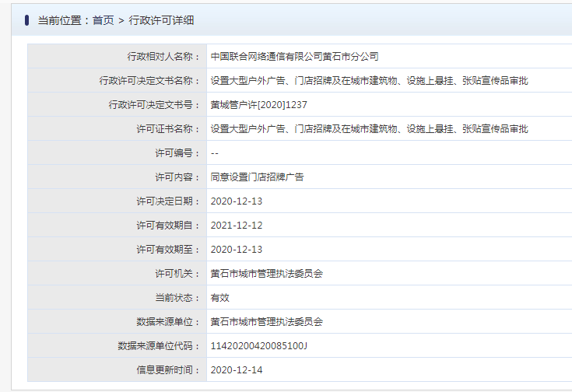Select company name 中国联合网络通信有限公司黄石市分公司
The height and width of the screenshot is (392, 572).
[x=295, y=57]
